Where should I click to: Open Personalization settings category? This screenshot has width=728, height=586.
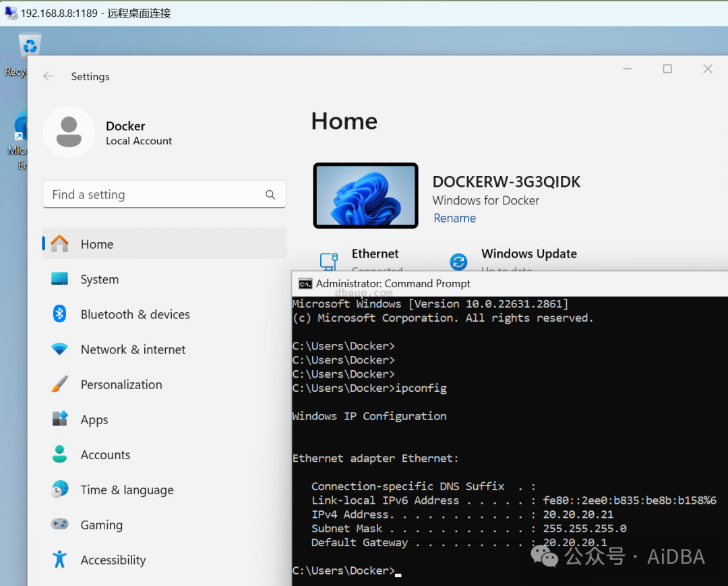coord(164,384)
